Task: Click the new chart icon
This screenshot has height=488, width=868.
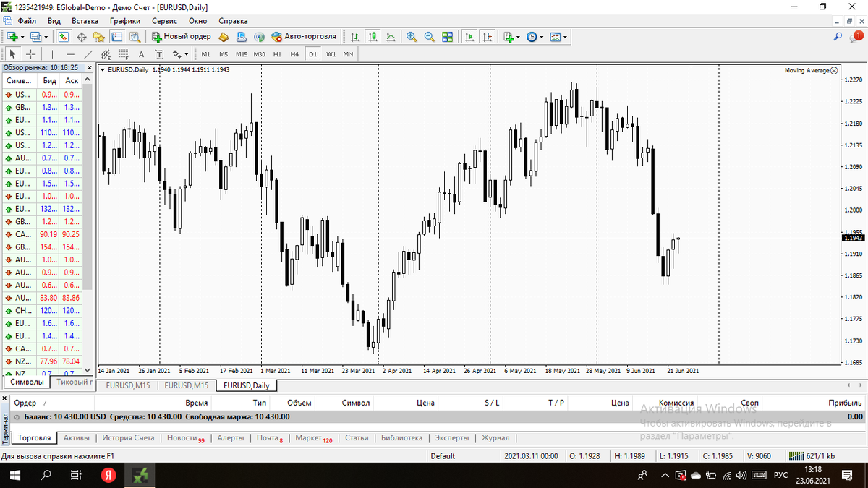Action: [x=12, y=36]
